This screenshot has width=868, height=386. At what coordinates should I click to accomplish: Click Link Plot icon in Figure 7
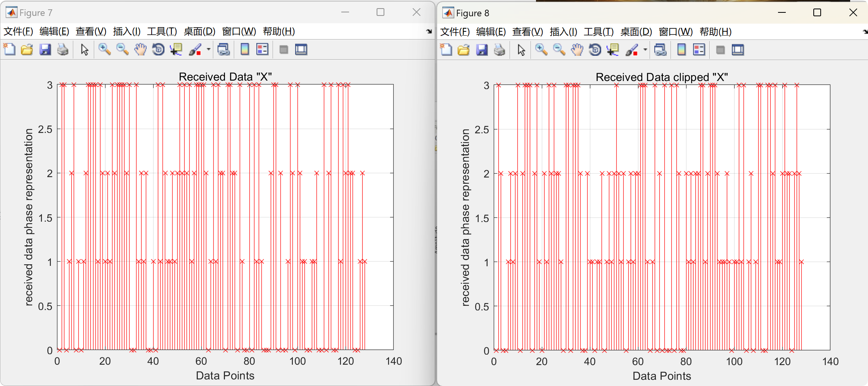pos(224,49)
